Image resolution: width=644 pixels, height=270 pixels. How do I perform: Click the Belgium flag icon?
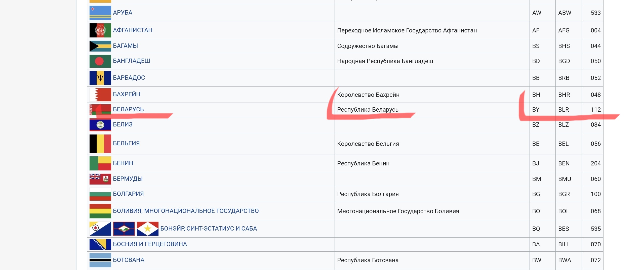point(100,144)
